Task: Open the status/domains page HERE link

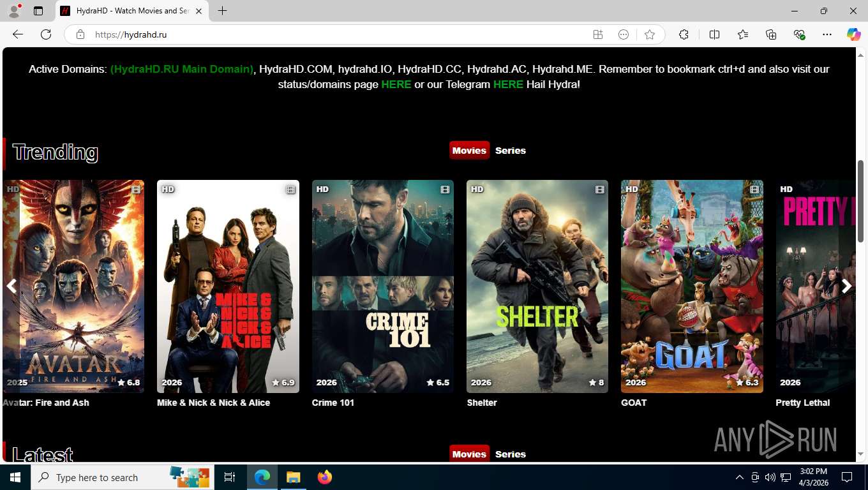Action: pyautogui.click(x=396, y=84)
